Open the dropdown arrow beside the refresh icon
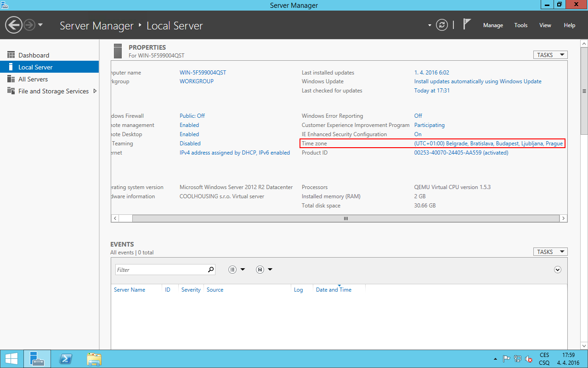Screen dimensions: 588x368 pyautogui.click(x=430, y=25)
